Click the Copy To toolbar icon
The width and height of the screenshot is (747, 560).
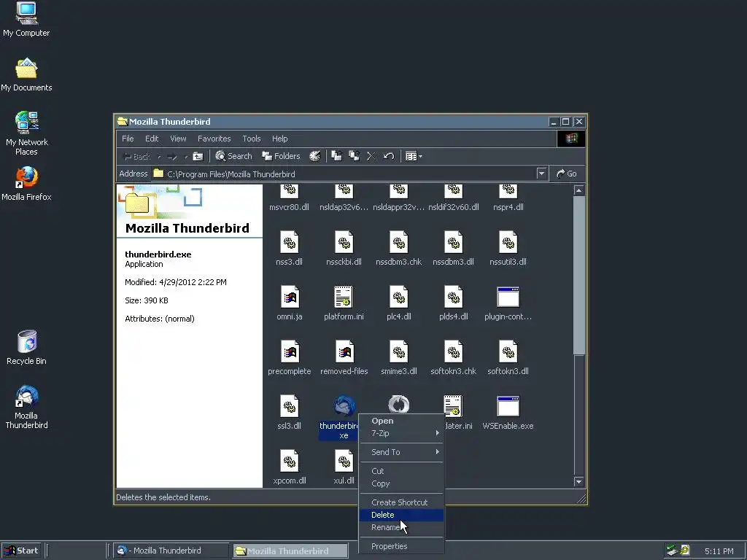tap(354, 156)
